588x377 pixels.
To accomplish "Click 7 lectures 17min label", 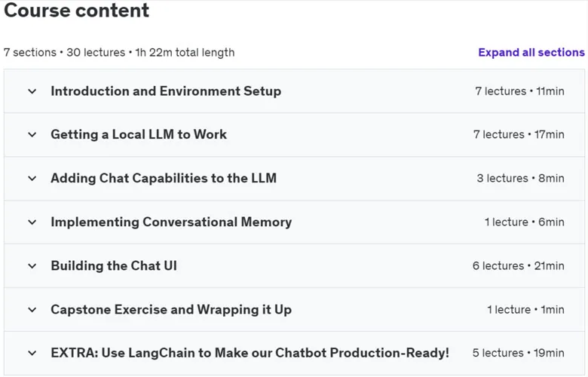I will 519,135.
